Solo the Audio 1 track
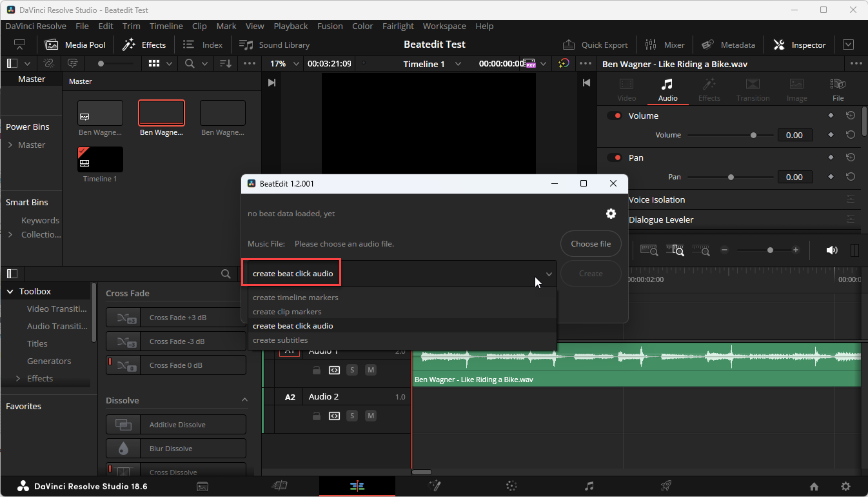Screen dimensions: 868x497 [352, 370]
